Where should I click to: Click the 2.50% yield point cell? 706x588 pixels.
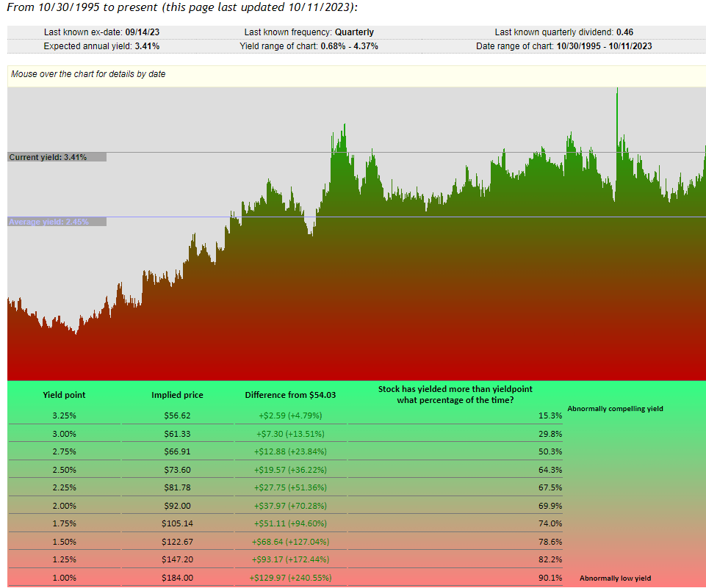[65, 470]
